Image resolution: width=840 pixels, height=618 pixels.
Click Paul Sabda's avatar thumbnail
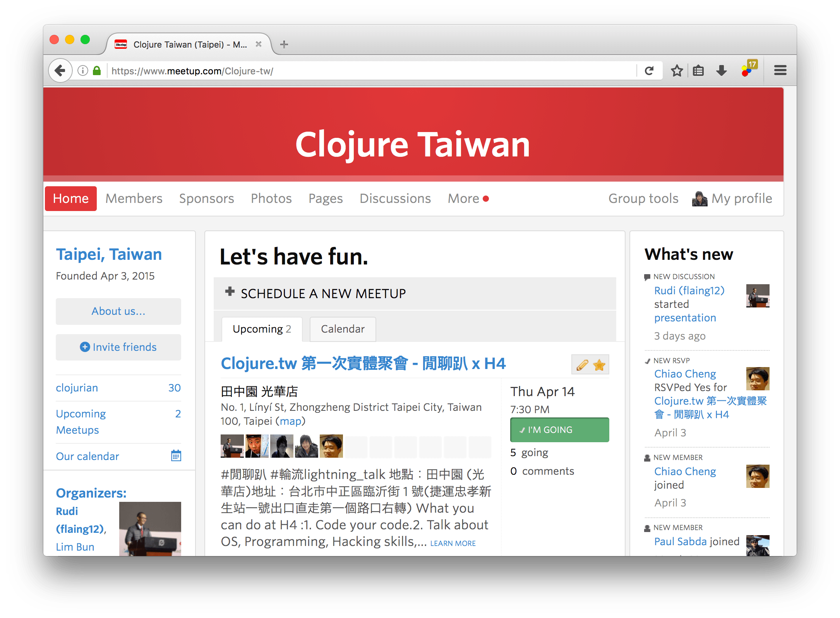758,546
